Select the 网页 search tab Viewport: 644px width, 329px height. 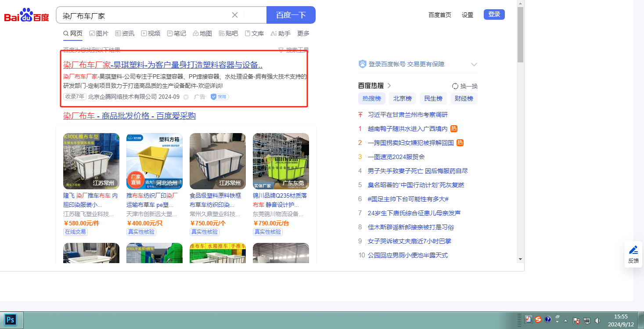tap(73, 33)
